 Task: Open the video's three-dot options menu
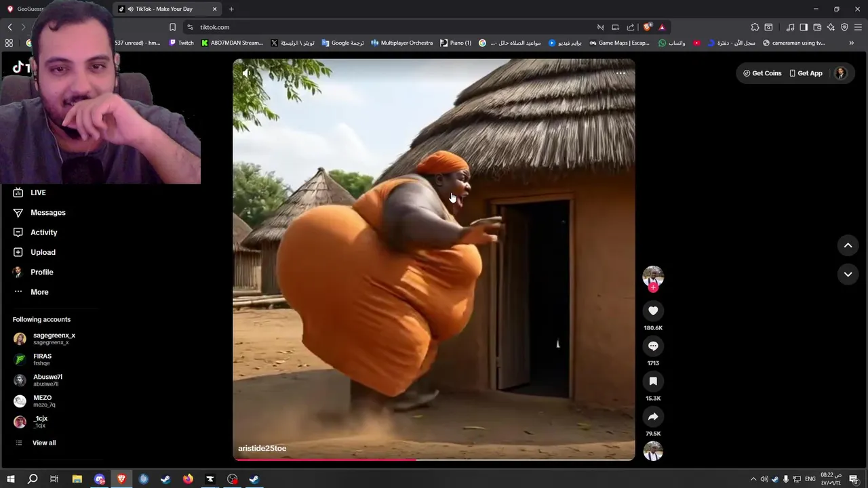point(620,73)
